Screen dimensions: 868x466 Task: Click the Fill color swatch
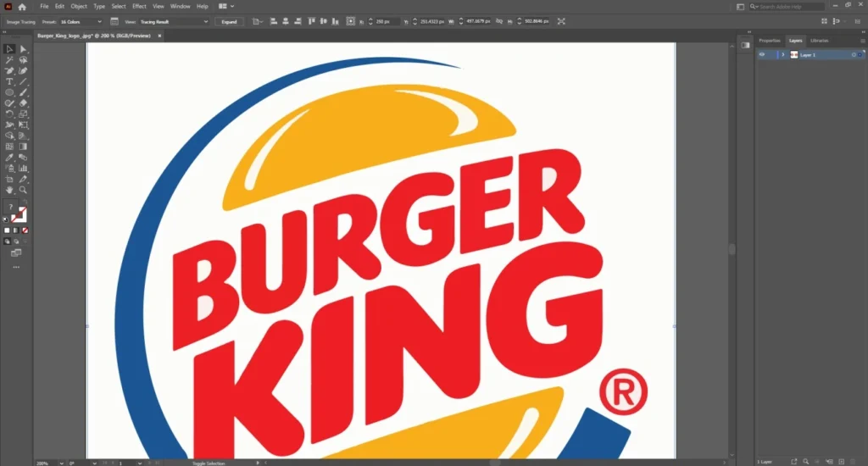pos(10,207)
